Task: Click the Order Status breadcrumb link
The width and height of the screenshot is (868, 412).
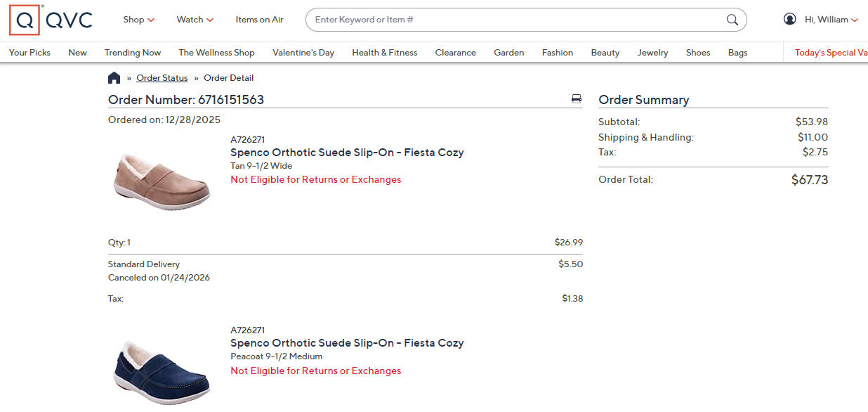Action: [162, 78]
